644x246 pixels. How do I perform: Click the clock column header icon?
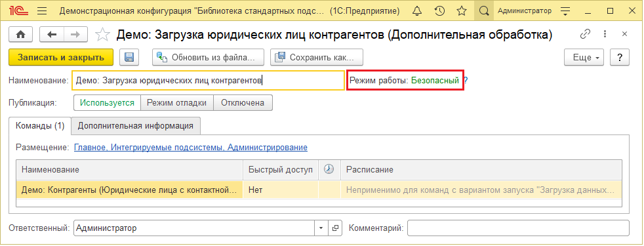pyautogui.click(x=329, y=169)
